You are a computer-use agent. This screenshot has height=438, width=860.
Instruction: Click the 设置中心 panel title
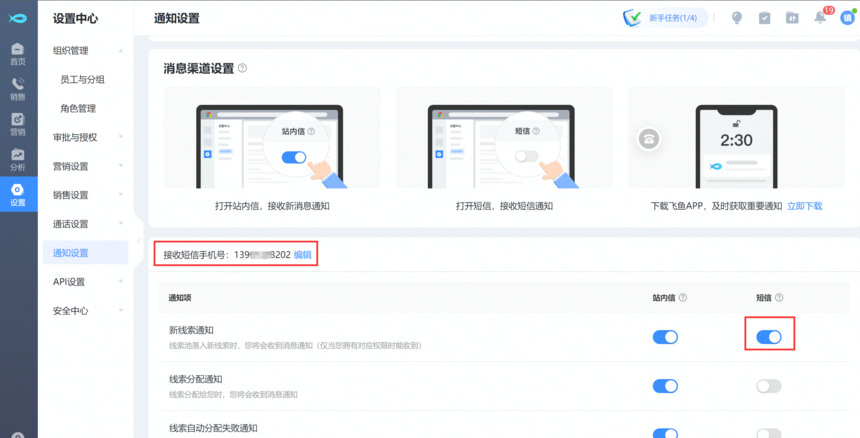tap(76, 19)
